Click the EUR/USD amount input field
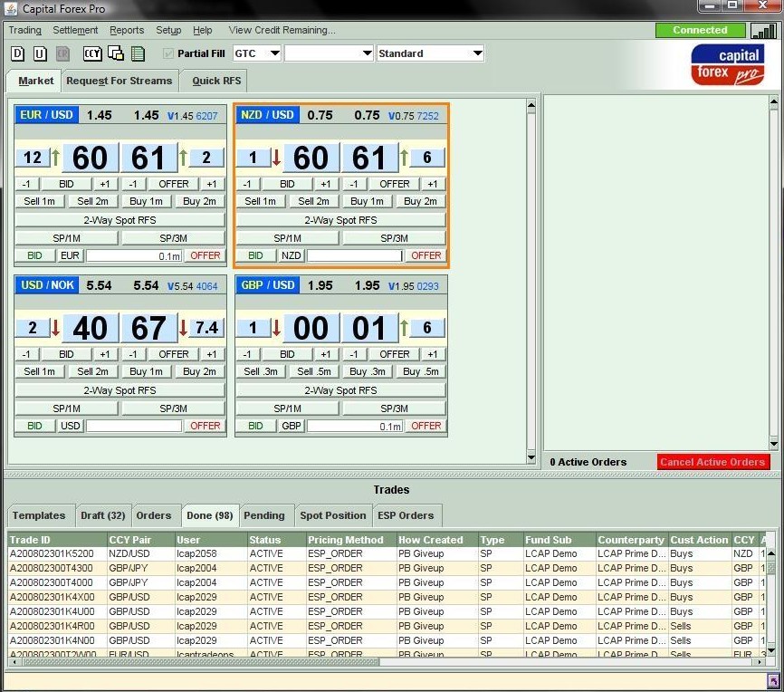Viewport: 784px width, 692px height. point(134,256)
